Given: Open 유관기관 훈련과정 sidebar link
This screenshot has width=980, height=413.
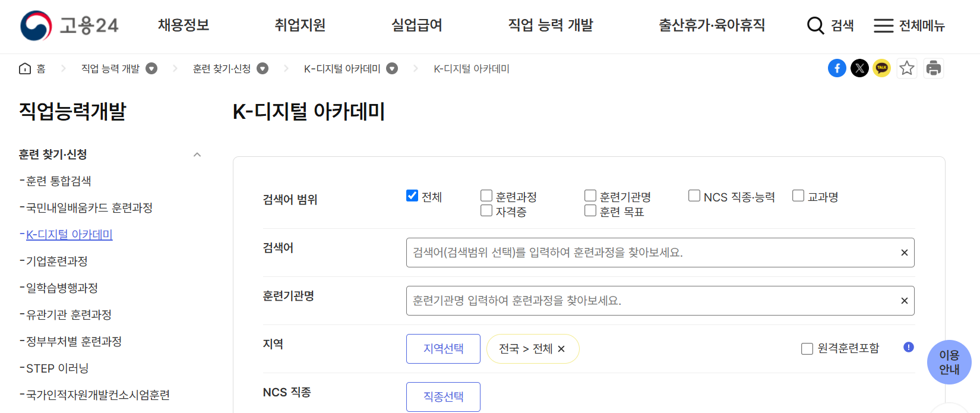Looking at the screenshot, I should point(69,315).
